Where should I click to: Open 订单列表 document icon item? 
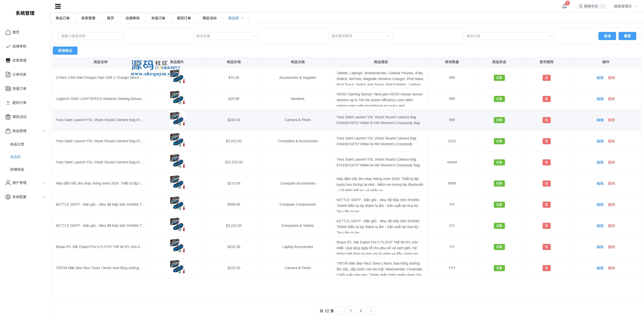8,75
